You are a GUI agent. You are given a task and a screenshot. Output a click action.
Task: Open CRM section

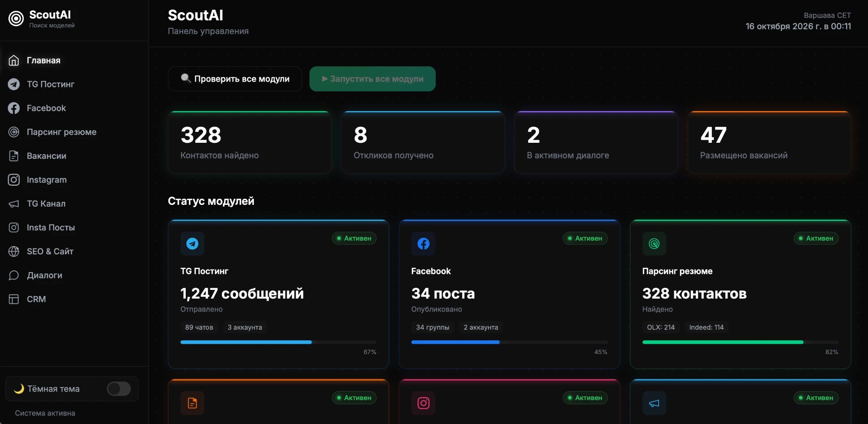[74, 299]
